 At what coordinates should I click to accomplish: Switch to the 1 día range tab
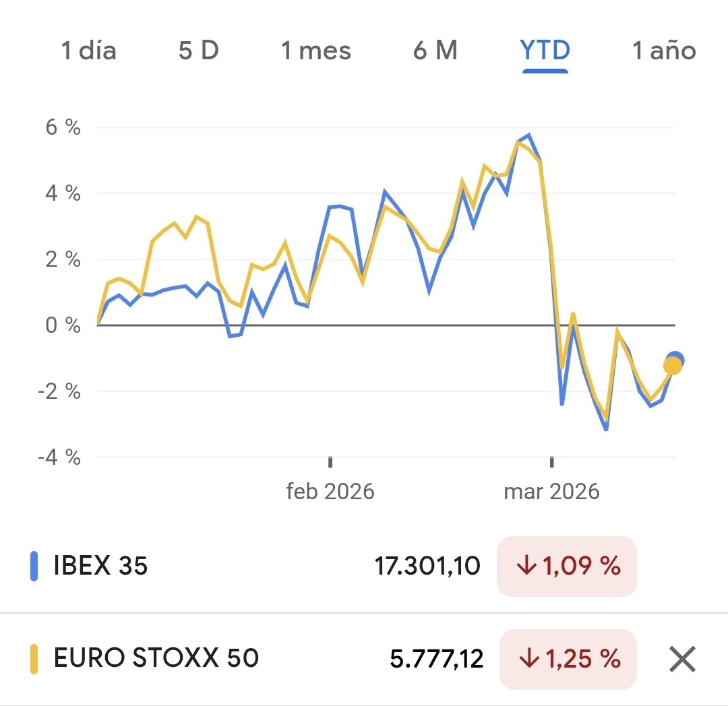coord(88,51)
